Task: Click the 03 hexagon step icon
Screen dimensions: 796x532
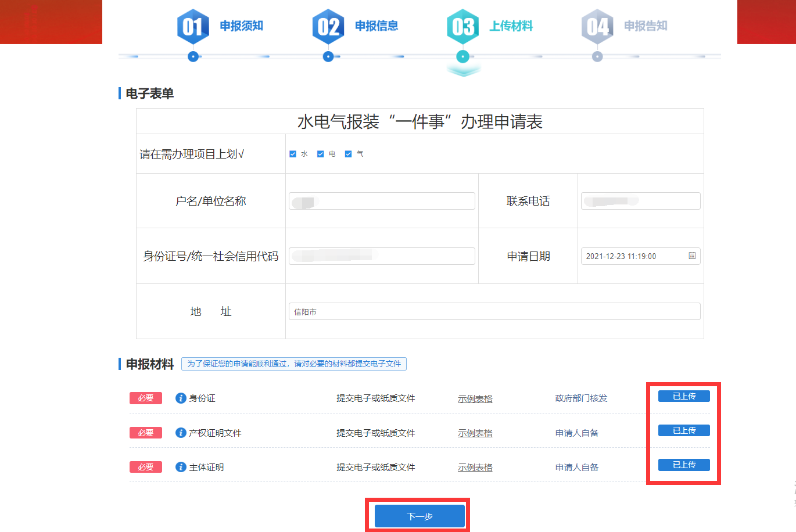Action: coord(462,27)
